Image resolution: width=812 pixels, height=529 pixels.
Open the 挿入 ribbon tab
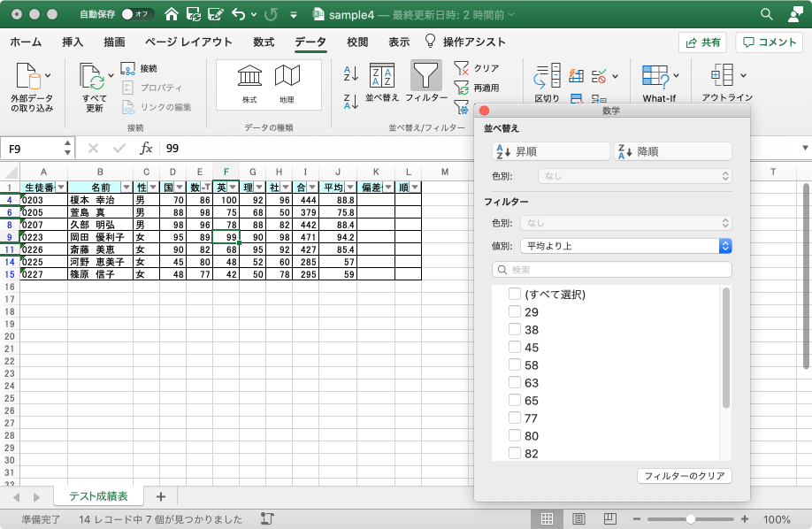point(73,42)
